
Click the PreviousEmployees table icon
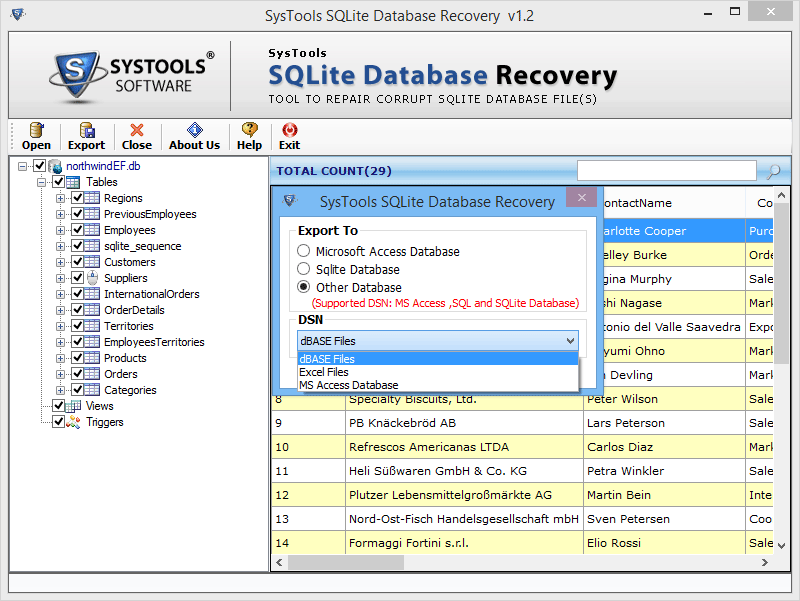(92, 214)
